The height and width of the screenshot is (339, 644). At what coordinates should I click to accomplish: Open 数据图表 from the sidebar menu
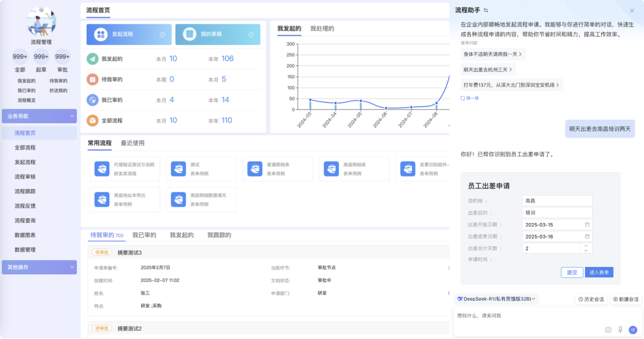point(26,234)
